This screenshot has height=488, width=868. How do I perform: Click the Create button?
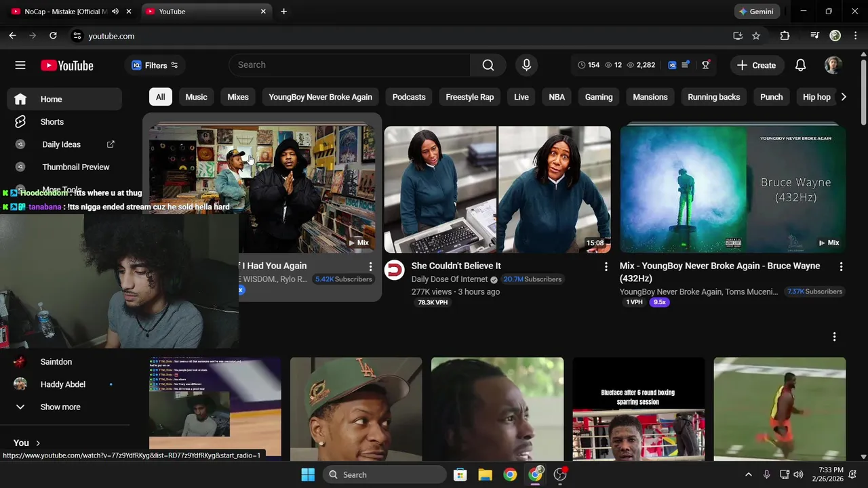tap(756, 65)
